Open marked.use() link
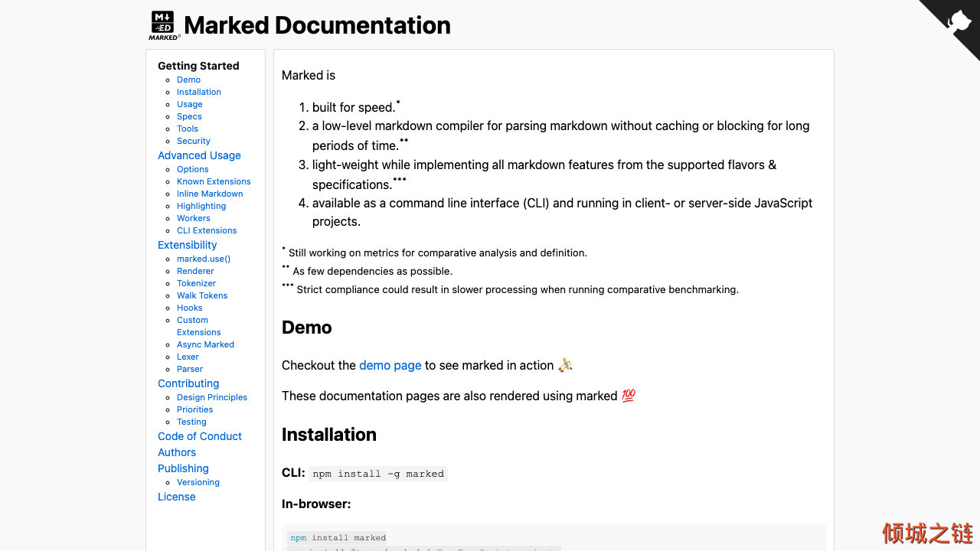Image resolution: width=980 pixels, height=551 pixels. (x=204, y=259)
